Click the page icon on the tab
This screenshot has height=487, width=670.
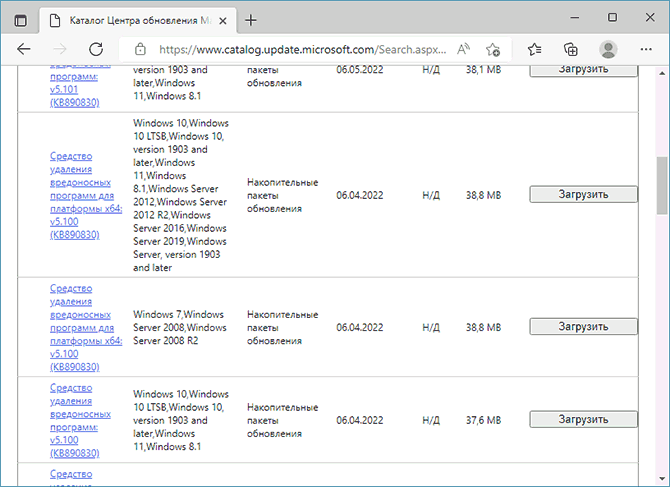point(55,21)
